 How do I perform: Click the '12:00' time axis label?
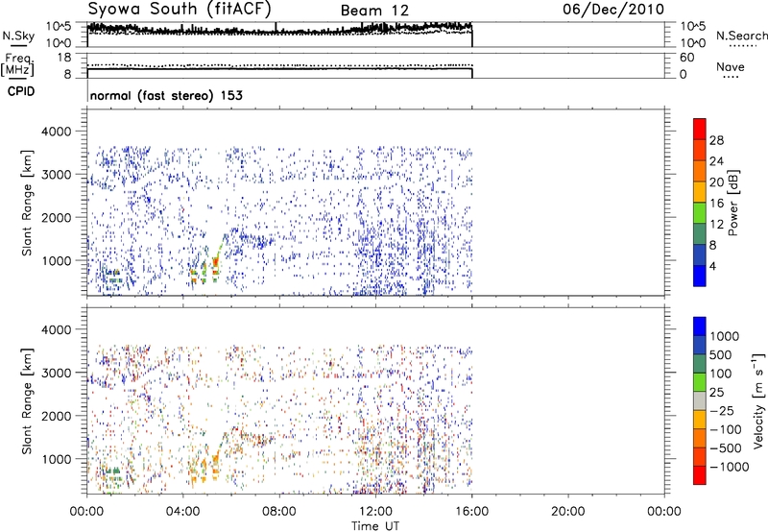pyautogui.click(x=375, y=512)
